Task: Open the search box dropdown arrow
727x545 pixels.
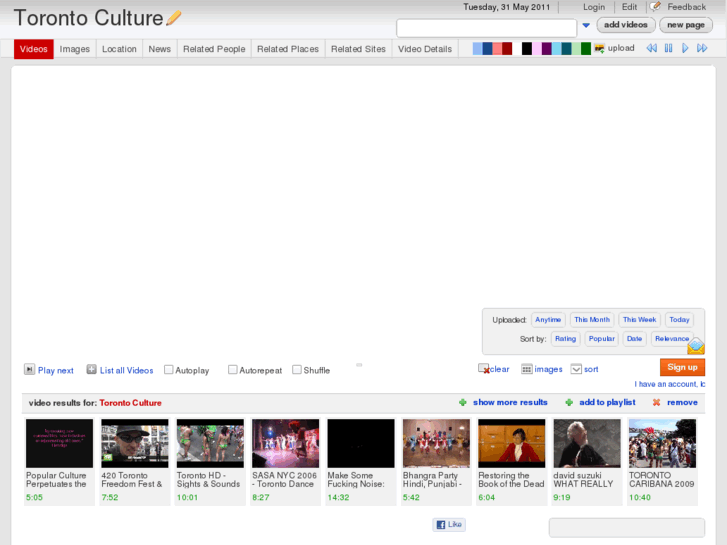Action: coord(586,26)
